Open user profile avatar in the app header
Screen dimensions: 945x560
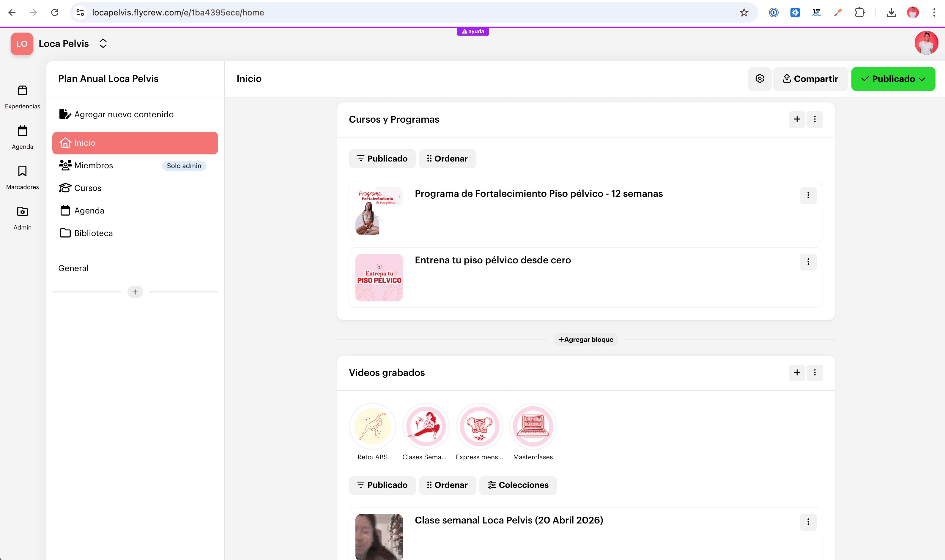[926, 43]
